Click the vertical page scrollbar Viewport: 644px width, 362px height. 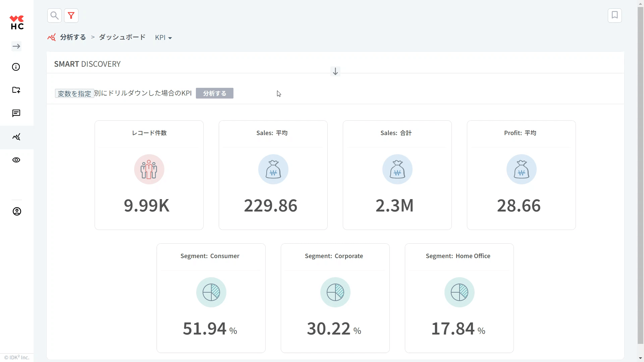pos(640,174)
